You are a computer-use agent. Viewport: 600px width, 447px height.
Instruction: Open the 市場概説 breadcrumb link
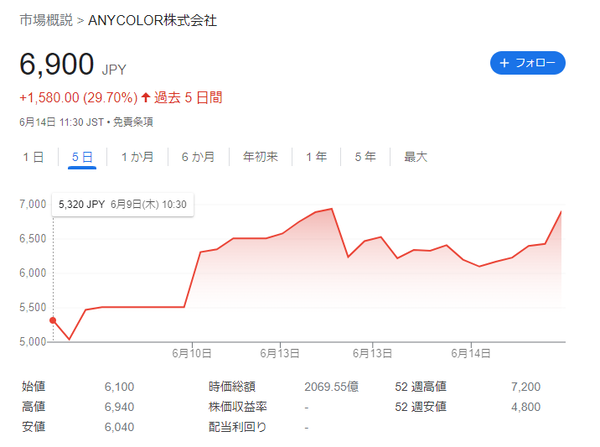point(46,20)
